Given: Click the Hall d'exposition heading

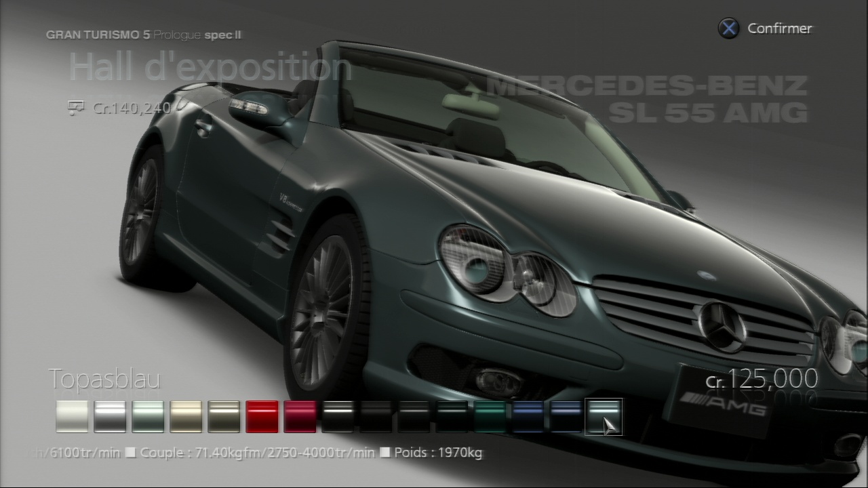Looking at the screenshot, I should pos(210,67).
